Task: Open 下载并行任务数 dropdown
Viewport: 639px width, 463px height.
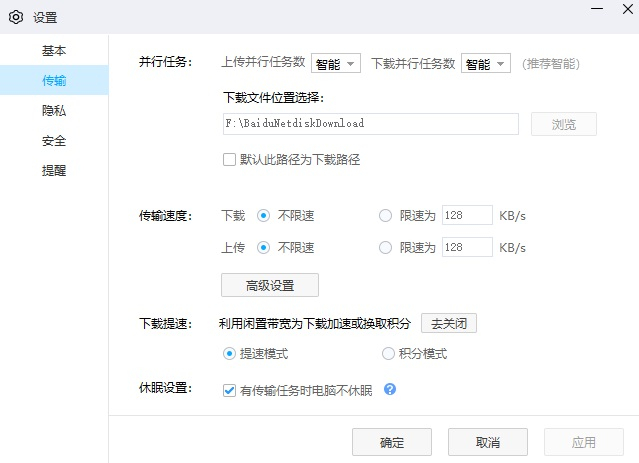Action: (486, 63)
